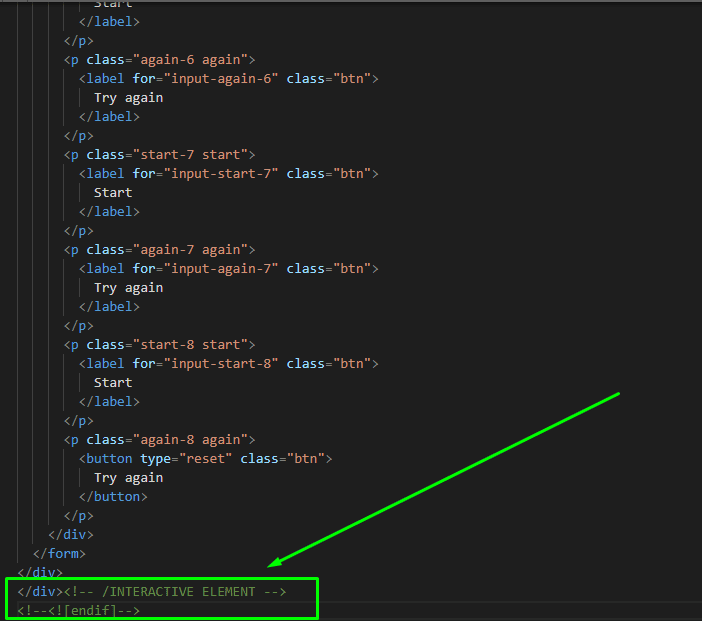Click "Try again" text inside the reset button
Image resolution: width=702 pixels, height=621 pixels.
(x=128, y=478)
